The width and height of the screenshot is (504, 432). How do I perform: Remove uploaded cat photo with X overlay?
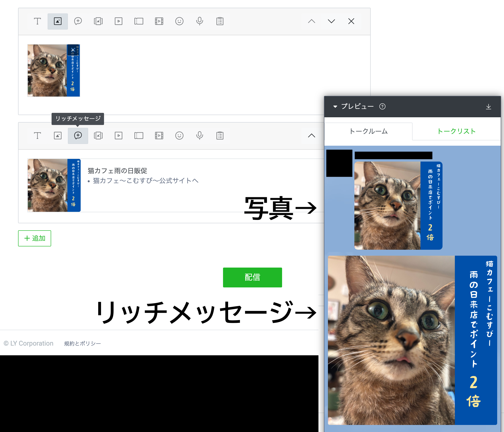(x=73, y=50)
